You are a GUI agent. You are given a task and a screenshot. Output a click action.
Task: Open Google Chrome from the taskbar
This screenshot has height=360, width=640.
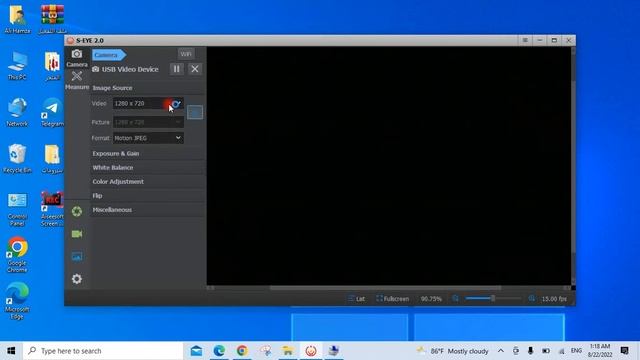click(242, 351)
